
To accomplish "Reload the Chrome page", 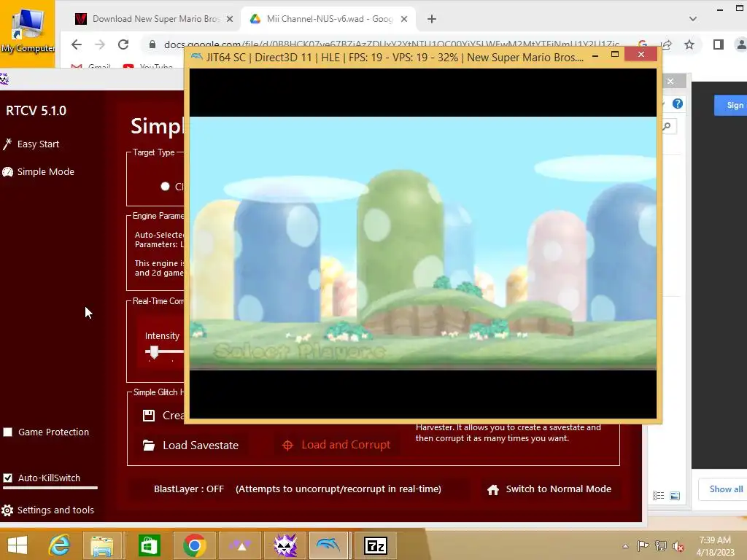I will coord(123,44).
